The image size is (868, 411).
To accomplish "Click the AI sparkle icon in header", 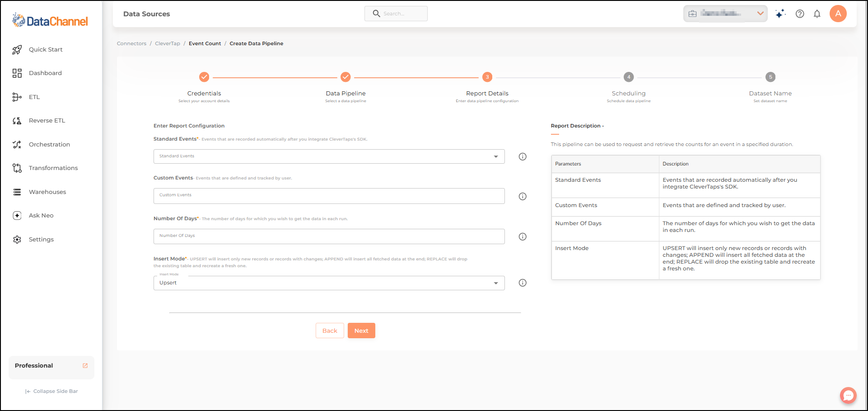I will [780, 14].
